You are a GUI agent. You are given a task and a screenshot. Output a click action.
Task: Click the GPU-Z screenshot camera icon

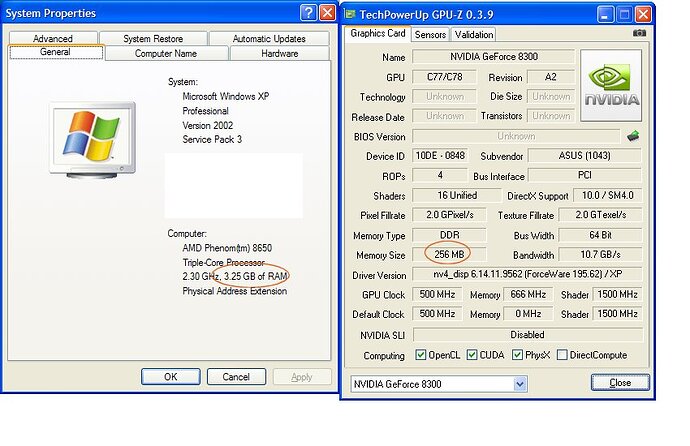[x=639, y=33]
